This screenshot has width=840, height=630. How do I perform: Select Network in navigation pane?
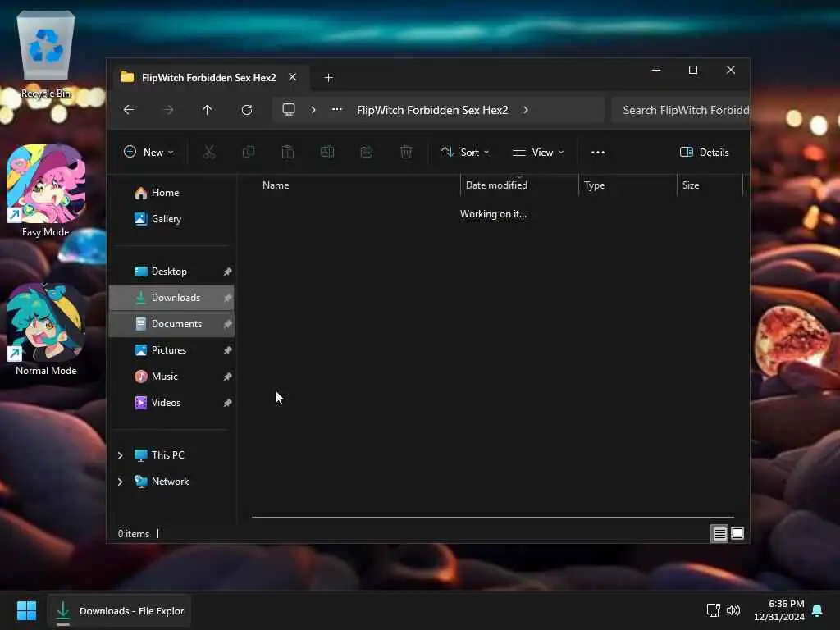coord(170,482)
